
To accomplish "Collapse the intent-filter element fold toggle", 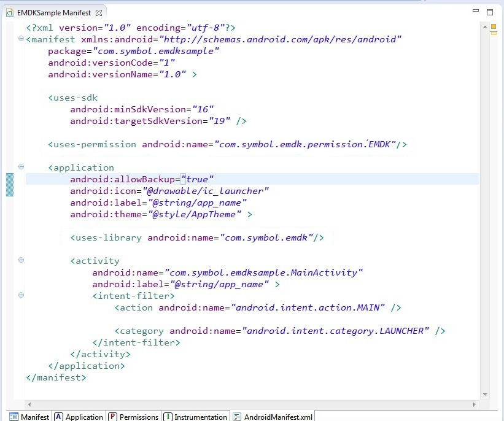I will (21, 295).
